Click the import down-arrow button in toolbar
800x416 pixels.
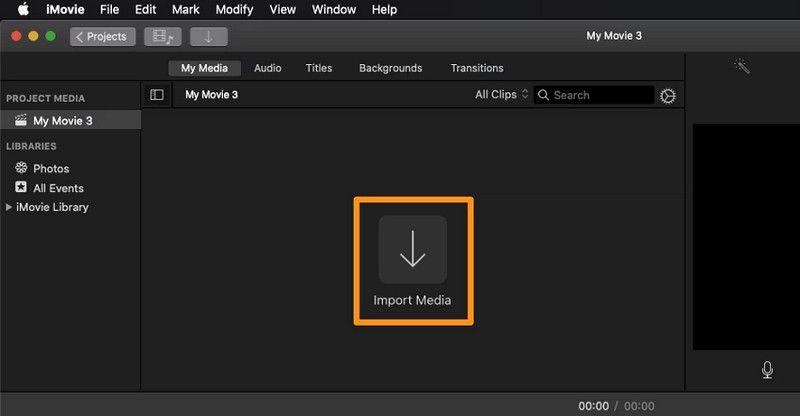tap(209, 37)
